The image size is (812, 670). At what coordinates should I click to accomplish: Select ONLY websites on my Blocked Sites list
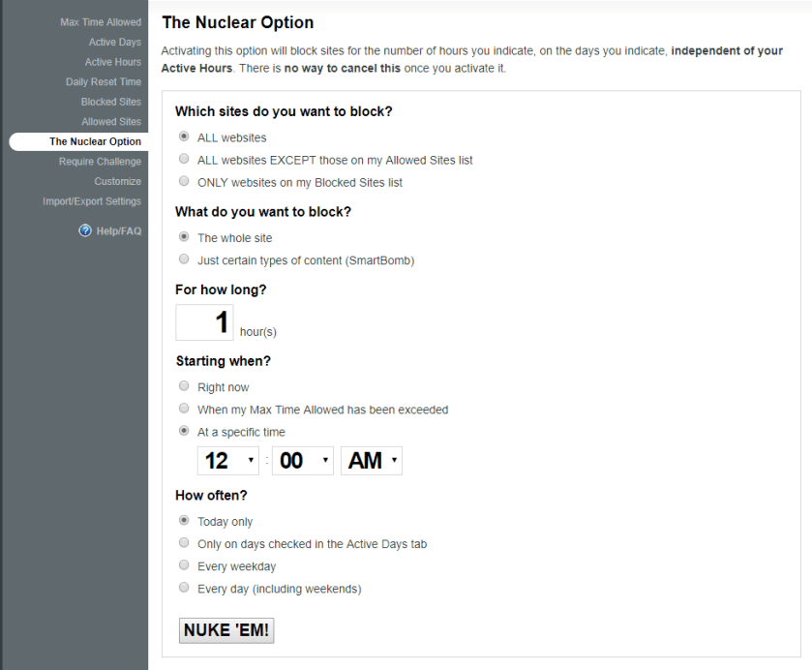click(184, 182)
